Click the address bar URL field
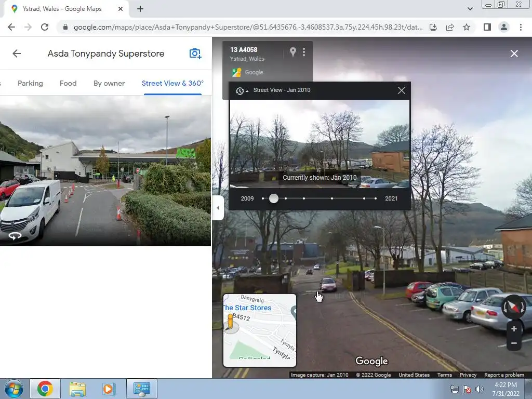 248,27
